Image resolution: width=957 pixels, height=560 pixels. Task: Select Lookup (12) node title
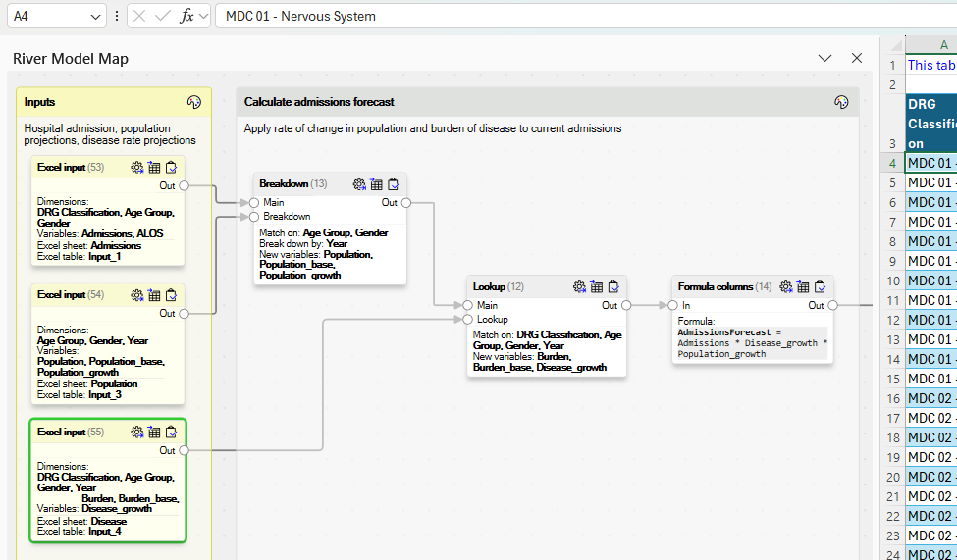pos(498,286)
